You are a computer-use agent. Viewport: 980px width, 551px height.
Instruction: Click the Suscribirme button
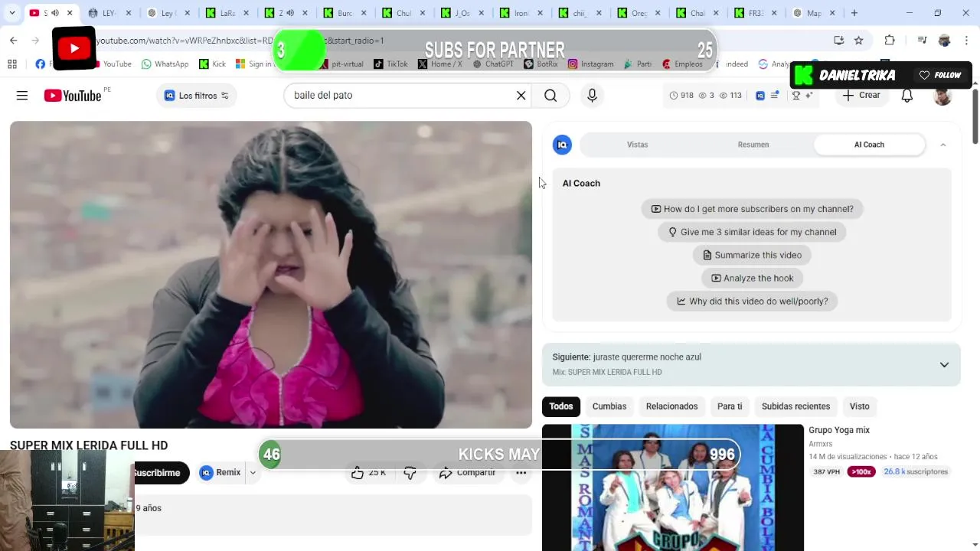pos(161,473)
